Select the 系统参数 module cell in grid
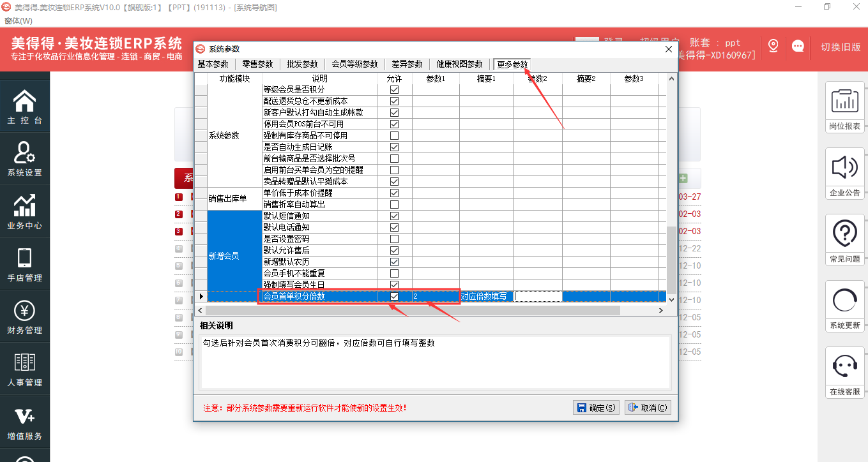Viewport: 868px width, 462px height. (x=235, y=135)
